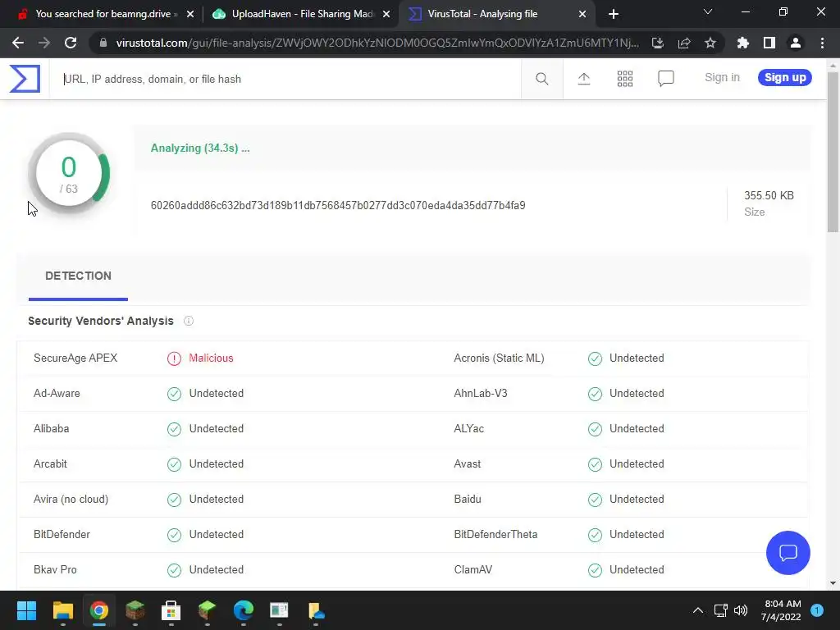Click the Analyzing (34.3s) status text
The height and width of the screenshot is (630, 840).
[200, 148]
